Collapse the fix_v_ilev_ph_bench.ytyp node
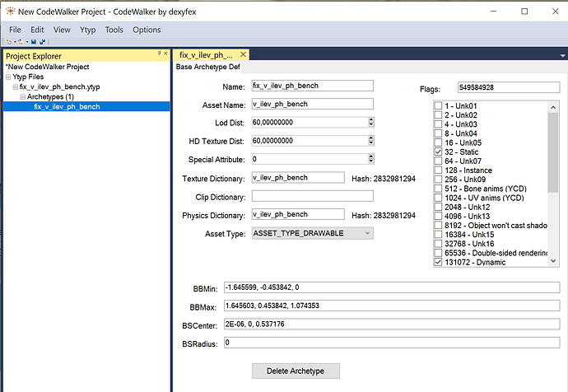Viewport: 568px width, 392px height. [15, 87]
